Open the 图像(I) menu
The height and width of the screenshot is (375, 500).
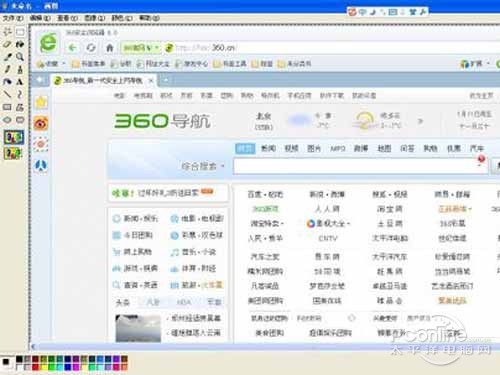(x=94, y=18)
